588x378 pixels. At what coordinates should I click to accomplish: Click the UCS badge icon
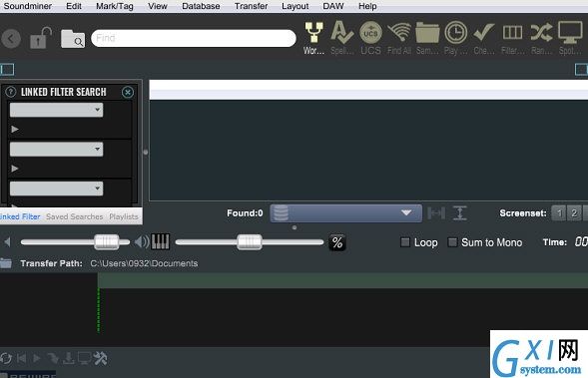[x=370, y=33]
